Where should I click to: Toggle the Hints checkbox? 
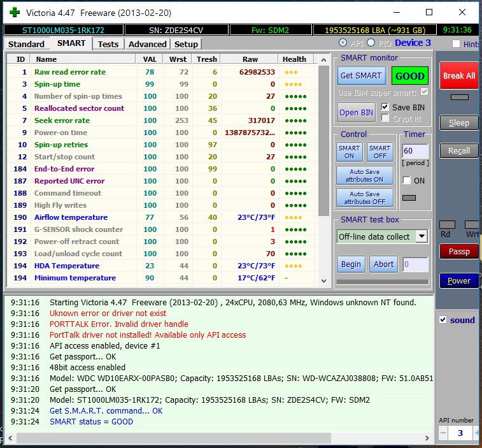456,44
